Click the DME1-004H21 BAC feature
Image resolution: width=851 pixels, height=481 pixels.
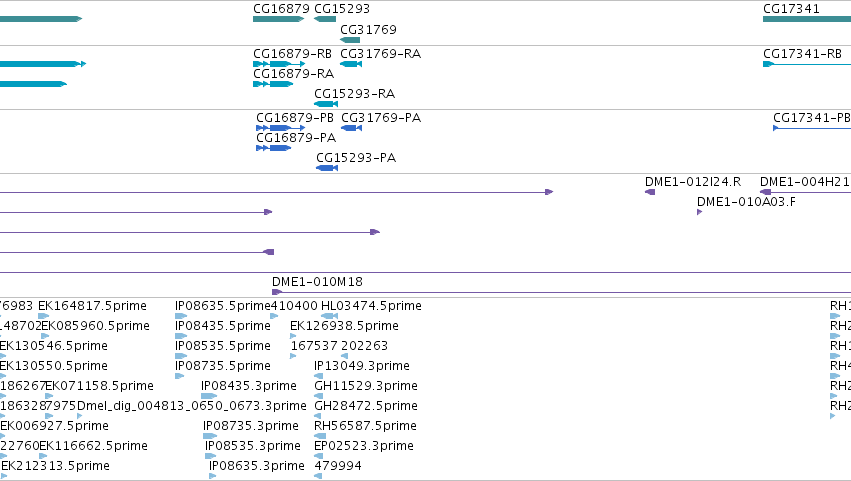coord(805,192)
